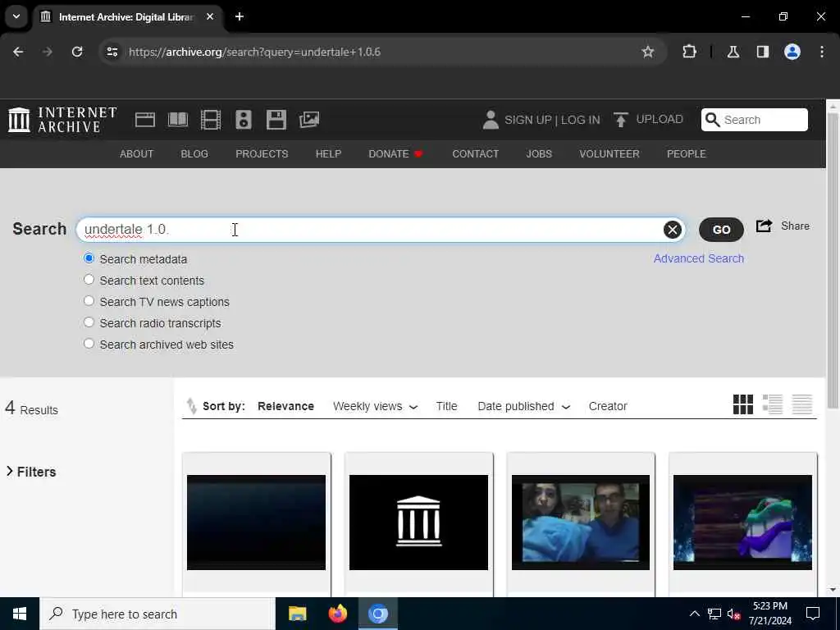Open the Web (Wayback Machine) media icon
840x630 pixels.
144,120
